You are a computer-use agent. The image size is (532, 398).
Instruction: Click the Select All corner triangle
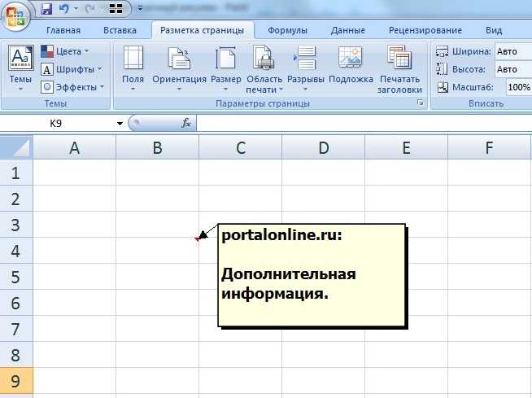pyautogui.click(x=16, y=147)
